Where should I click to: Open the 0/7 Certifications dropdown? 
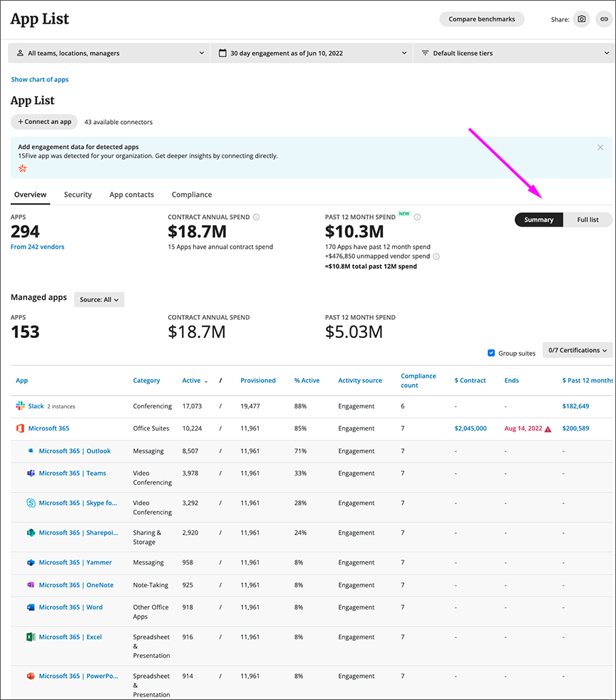point(577,350)
